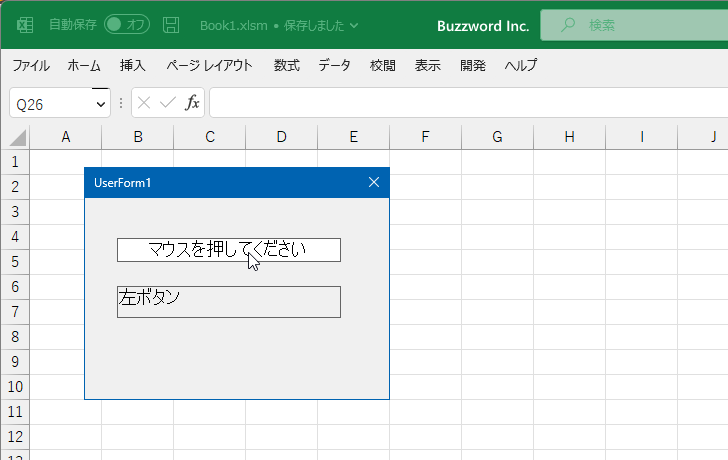Select row 12 header
This screenshot has height=460, width=728.
(x=15, y=437)
